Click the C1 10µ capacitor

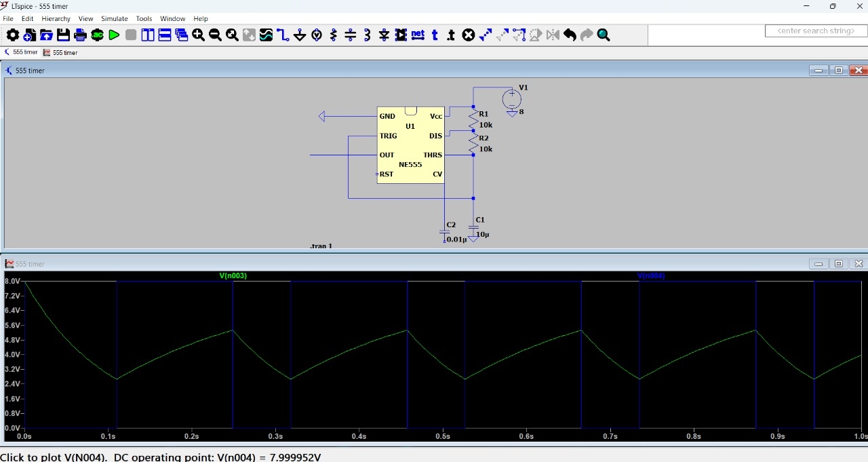click(474, 229)
